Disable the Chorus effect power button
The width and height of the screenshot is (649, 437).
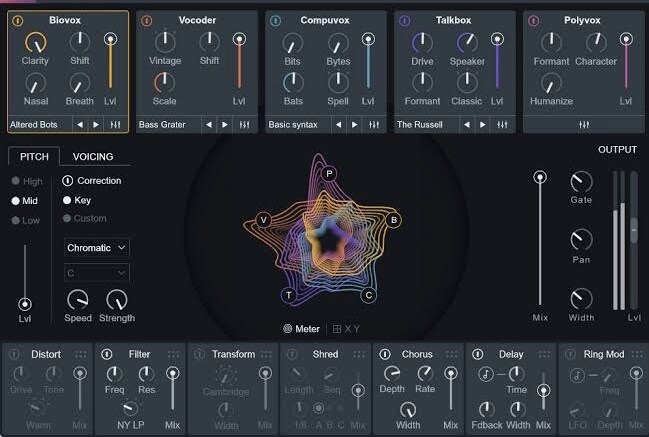coord(385,354)
